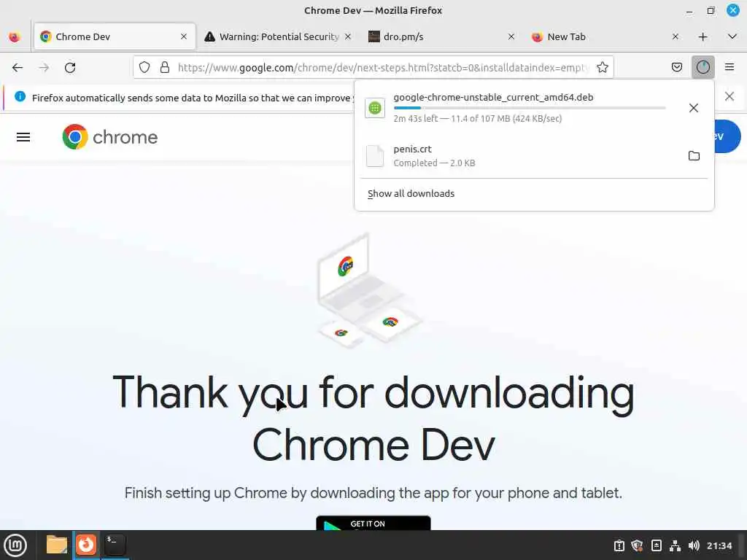Click the 21:34 clock in the panel
Viewport: 747px width, 560px height.
(x=719, y=545)
